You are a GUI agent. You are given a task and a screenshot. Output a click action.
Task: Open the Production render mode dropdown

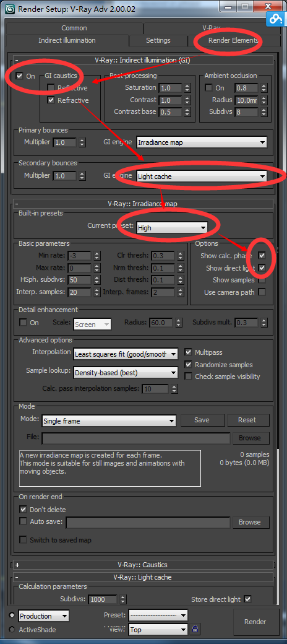point(43,616)
